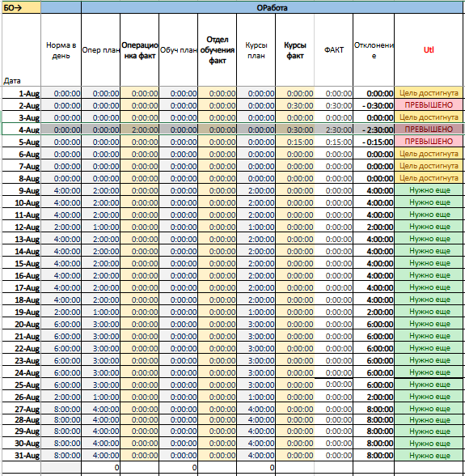The image size is (465, 476).
Task: Select Курсы план 2:00:00 on 16-Aug
Action: (256, 275)
